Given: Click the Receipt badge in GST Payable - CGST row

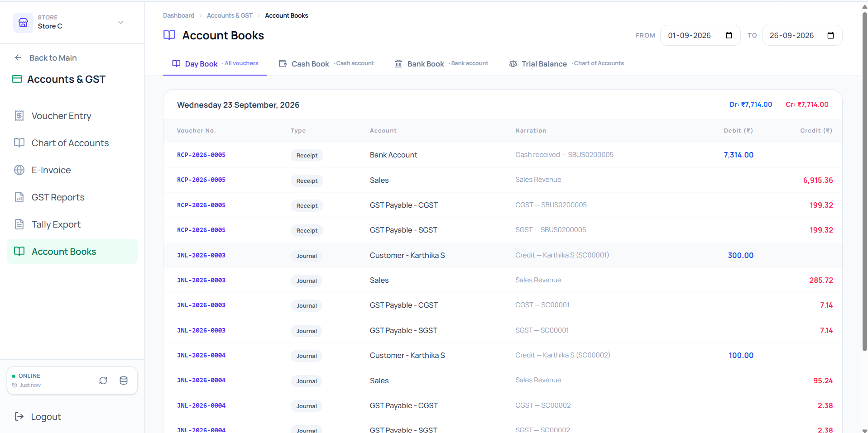Looking at the screenshot, I should [x=307, y=205].
